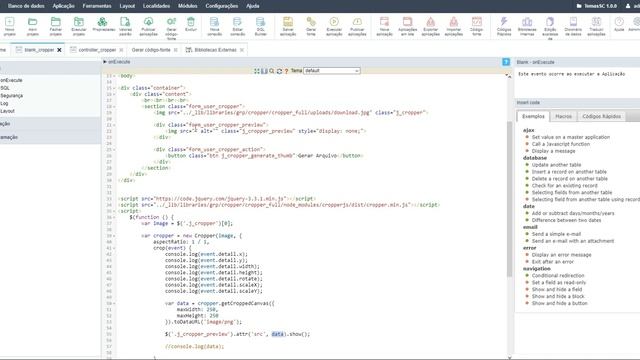Switch to Bibliotecas Externas tab
Viewport: 640px width, 360px height.
pyautogui.click(x=215, y=50)
